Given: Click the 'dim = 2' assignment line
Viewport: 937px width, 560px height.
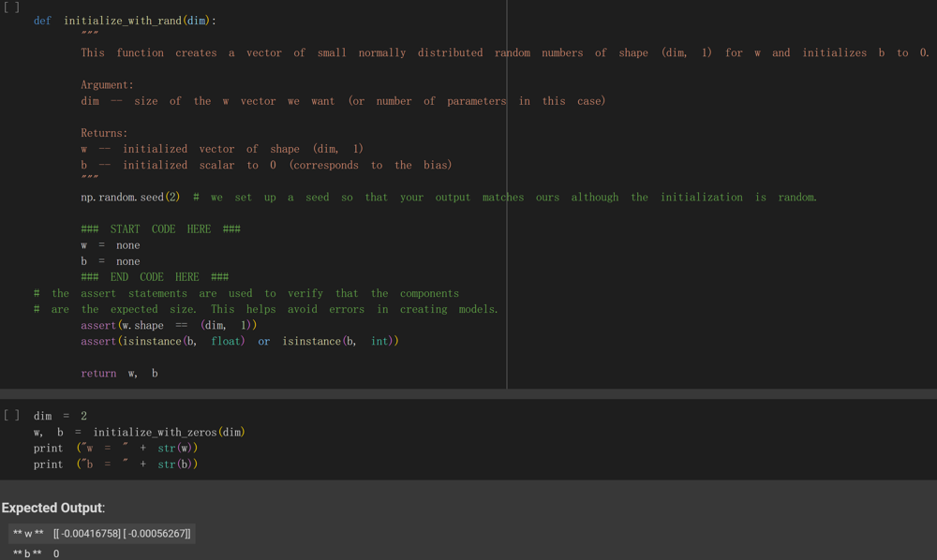Looking at the screenshot, I should [x=60, y=416].
